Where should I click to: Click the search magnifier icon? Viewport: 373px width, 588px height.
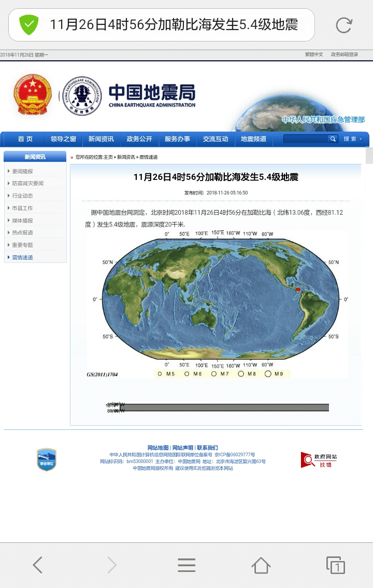pyautogui.click(x=332, y=139)
